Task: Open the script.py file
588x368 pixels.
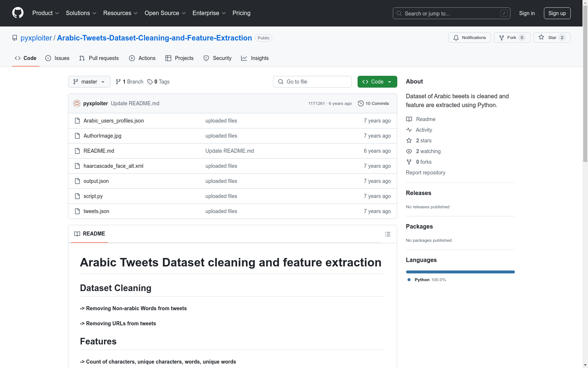Action: point(93,196)
